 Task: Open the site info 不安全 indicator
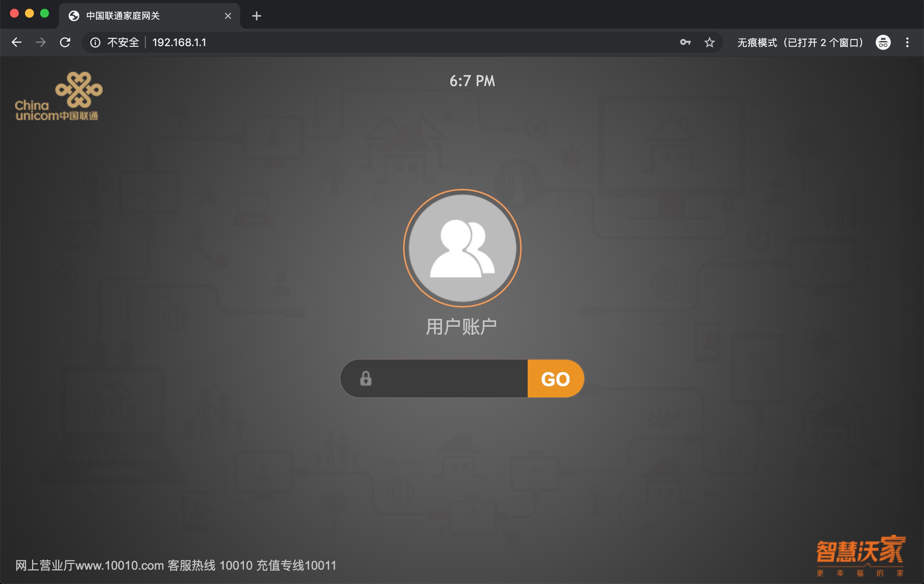[115, 42]
